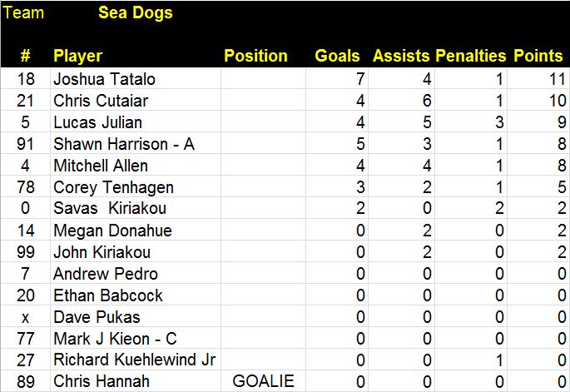Click the Shawn Harrison - A cell
570x392 pixels.
pos(123,144)
